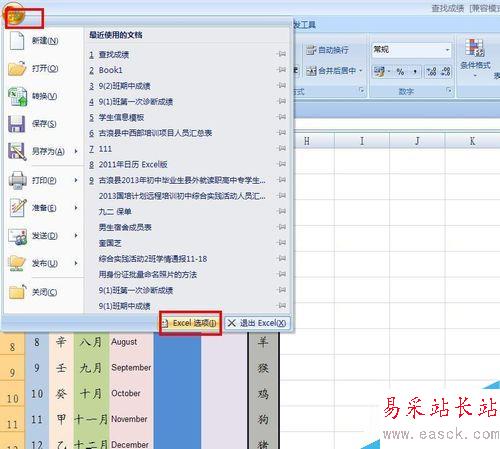The width and height of the screenshot is (500, 449).
Task: Pin the 查找成绩 recent document
Action: [282, 54]
